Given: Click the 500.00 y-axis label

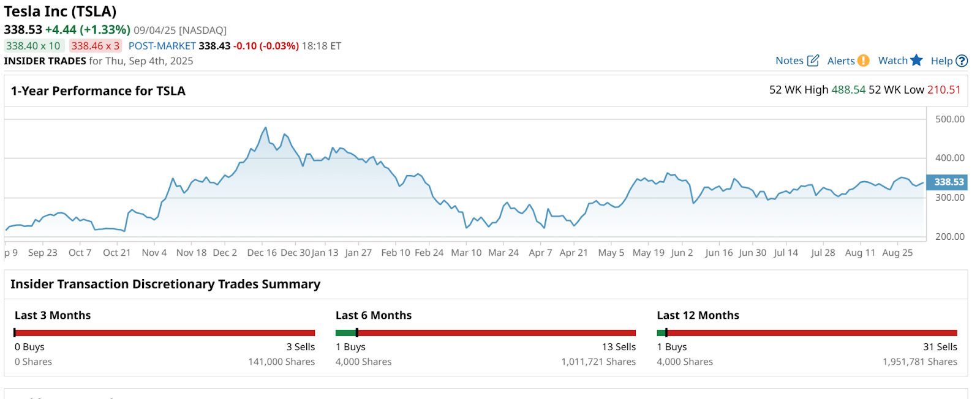Looking at the screenshot, I should pyautogui.click(x=950, y=119).
